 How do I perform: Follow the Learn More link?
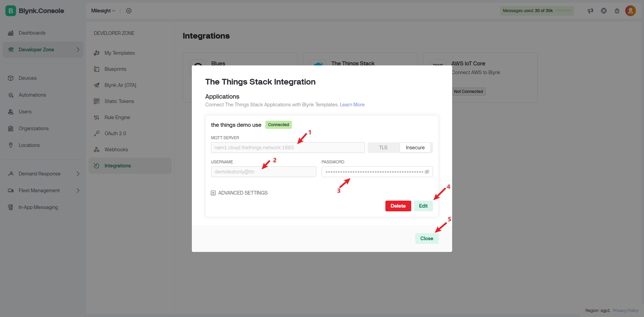coord(352,105)
